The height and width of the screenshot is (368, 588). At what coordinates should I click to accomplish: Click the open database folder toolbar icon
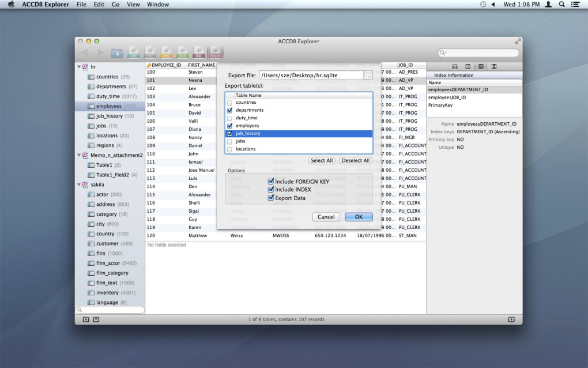click(116, 53)
